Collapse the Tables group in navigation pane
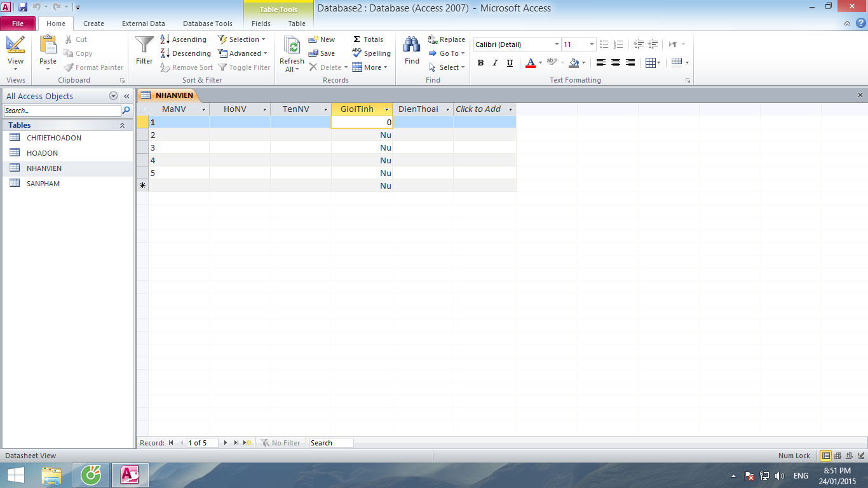 (x=122, y=125)
